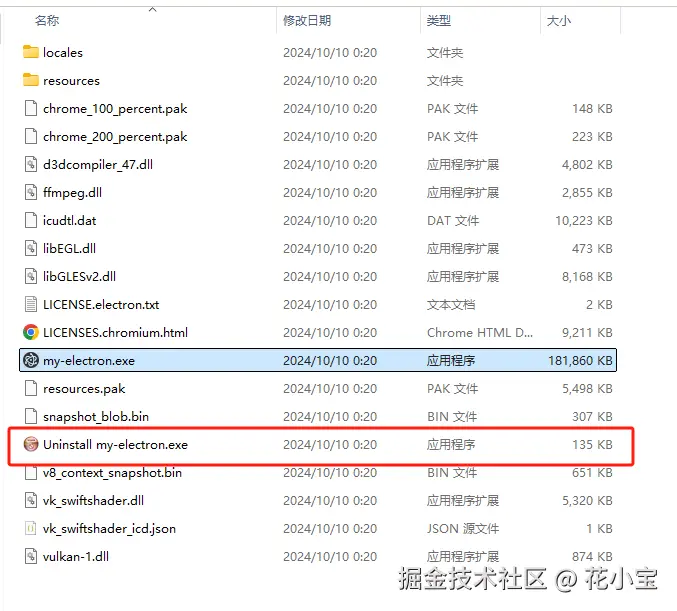Image resolution: width=677 pixels, height=611 pixels.
Task: Click the vk_swiftshader_icd.json file icon
Action: click(31, 529)
